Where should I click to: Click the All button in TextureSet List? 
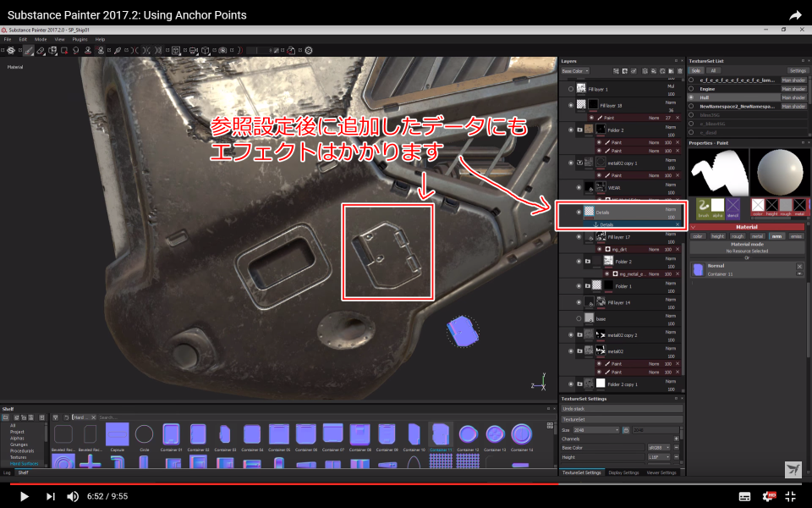coord(713,70)
